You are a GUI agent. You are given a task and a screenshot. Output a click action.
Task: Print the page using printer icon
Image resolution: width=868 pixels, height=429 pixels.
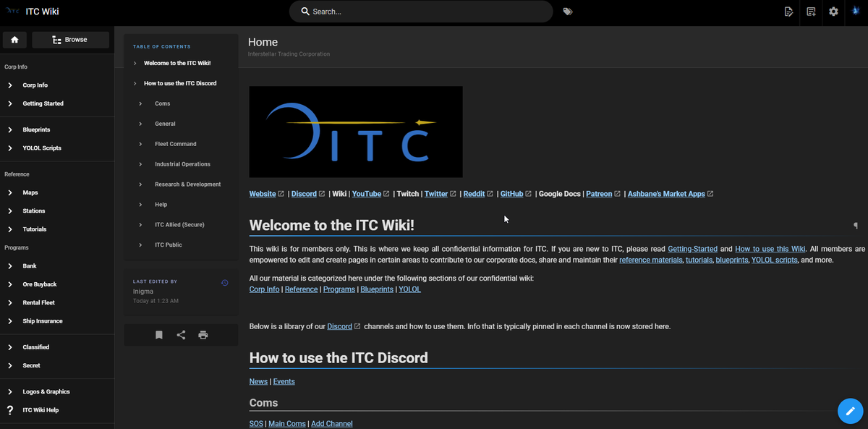[203, 335]
